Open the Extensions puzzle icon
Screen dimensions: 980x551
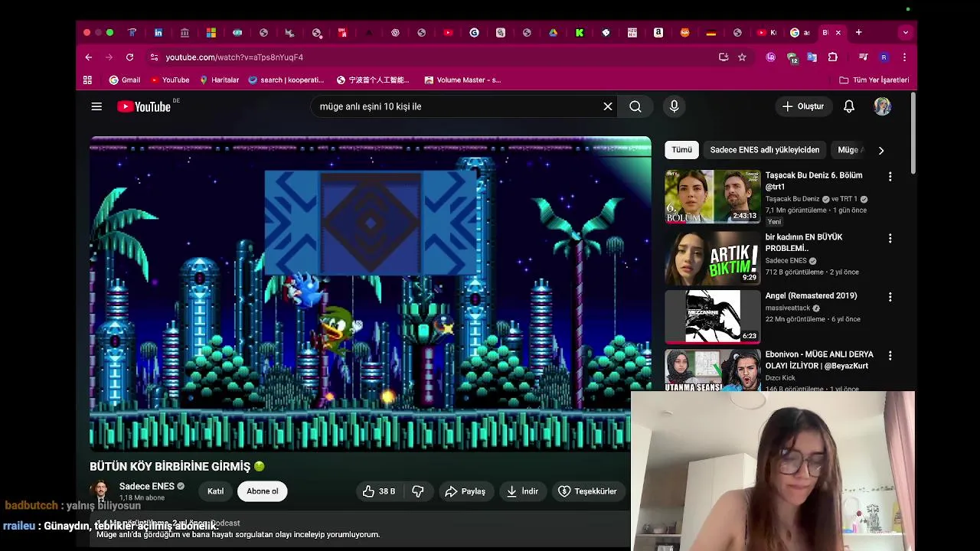click(x=833, y=57)
